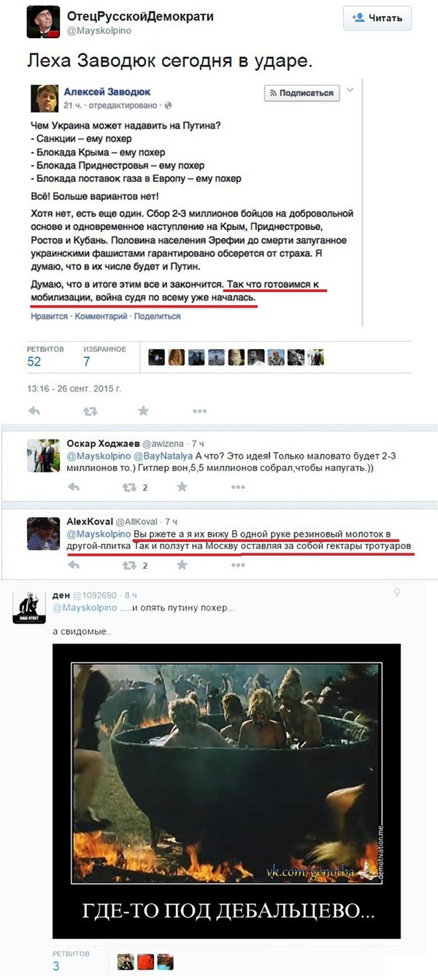Retweet the main tweet icon
Screen dimensions: 438x980
pyautogui.click(x=90, y=411)
